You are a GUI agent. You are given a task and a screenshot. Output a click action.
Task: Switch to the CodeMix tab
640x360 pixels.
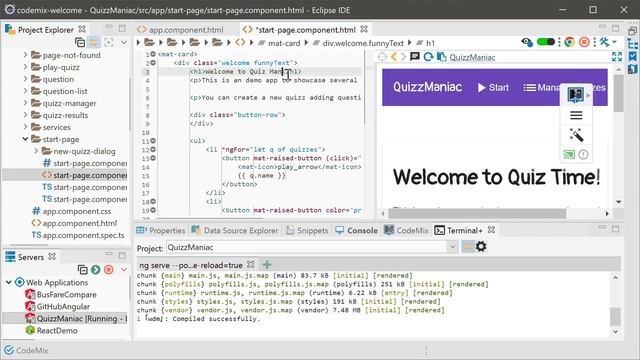point(406,231)
